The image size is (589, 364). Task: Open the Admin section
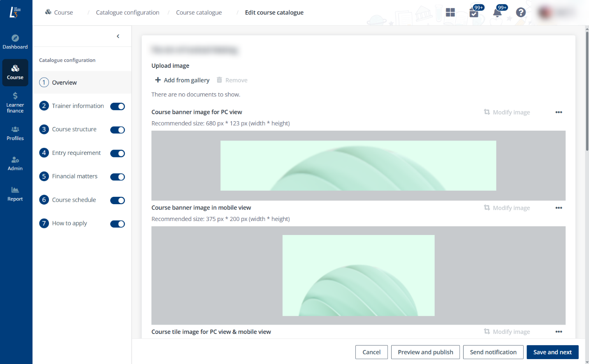click(15, 164)
